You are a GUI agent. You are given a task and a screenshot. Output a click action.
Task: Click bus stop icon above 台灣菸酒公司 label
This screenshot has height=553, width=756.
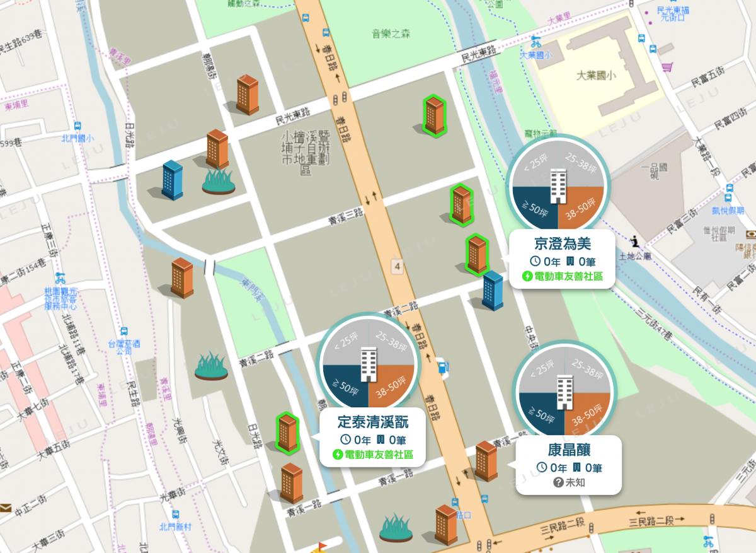(x=123, y=331)
